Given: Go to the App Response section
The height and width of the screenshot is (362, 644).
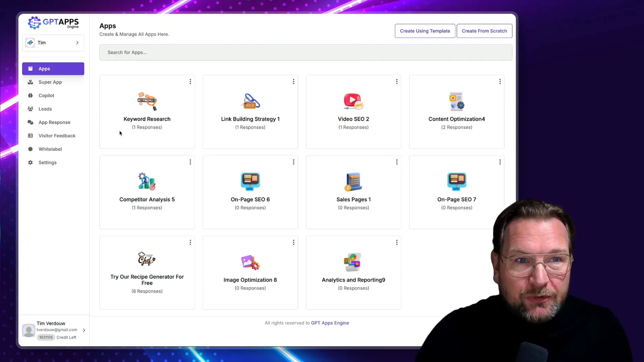Looking at the screenshot, I should point(53,122).
